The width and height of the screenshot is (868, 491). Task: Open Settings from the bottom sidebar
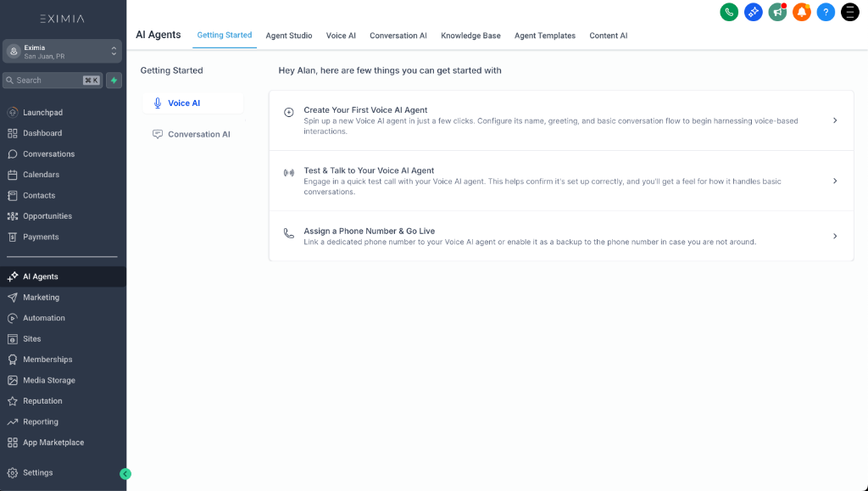36,472
